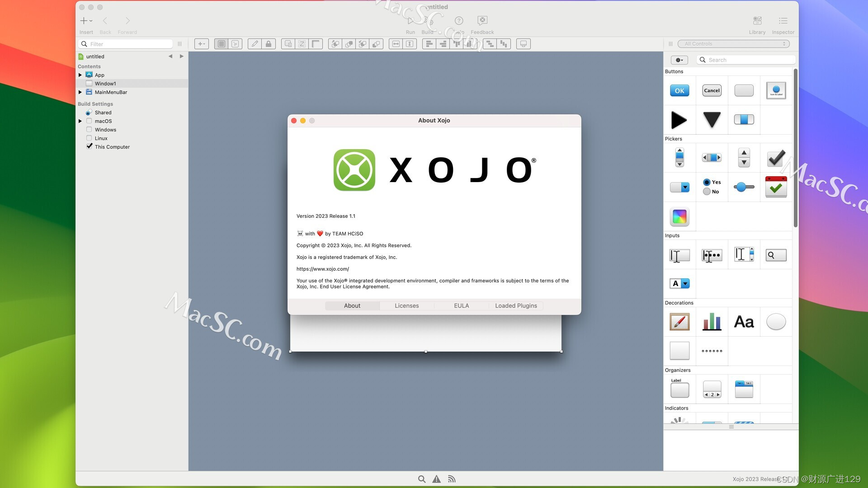
Task: Select the Yes radio button control
Action: point(712,182)
